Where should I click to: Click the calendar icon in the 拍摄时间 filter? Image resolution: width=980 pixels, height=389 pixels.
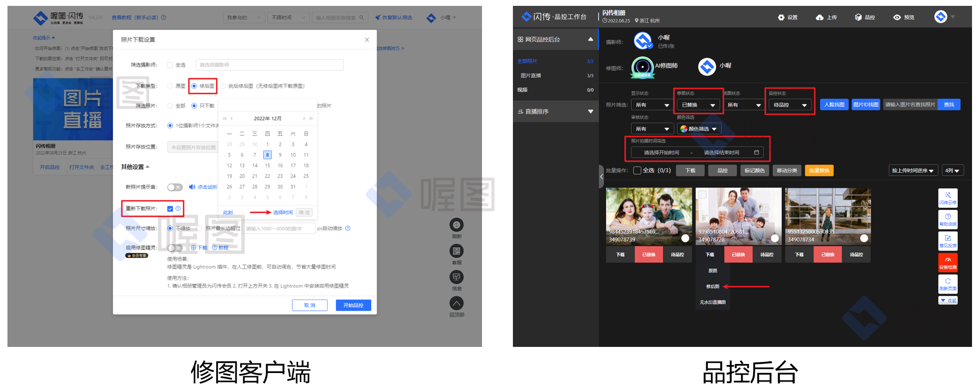[756, 152]
